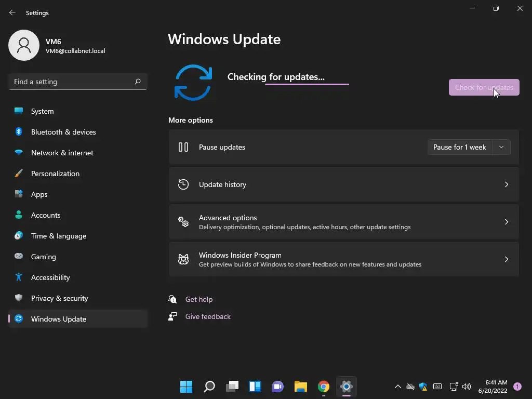Click the checking for updates progress bar

(307, 84)
